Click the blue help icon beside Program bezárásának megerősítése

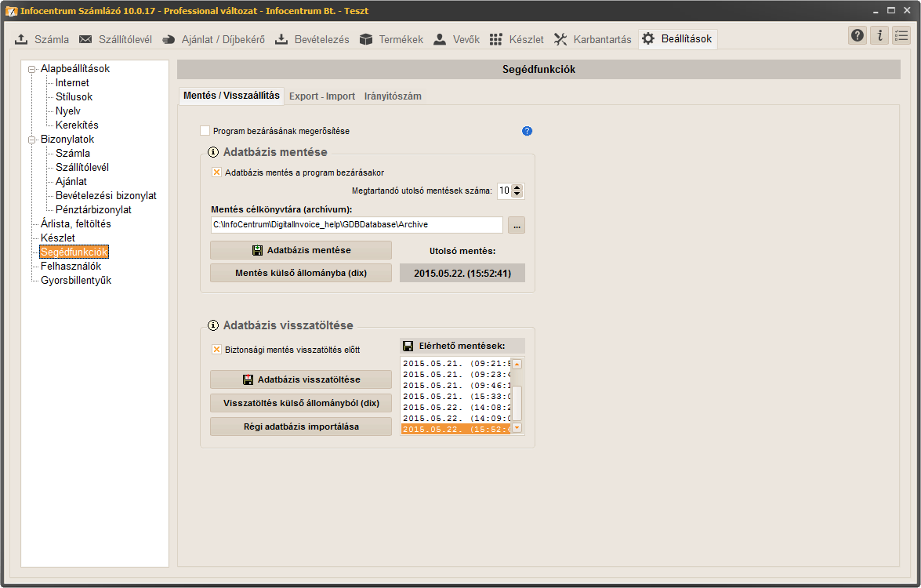(x=527, y=131)
